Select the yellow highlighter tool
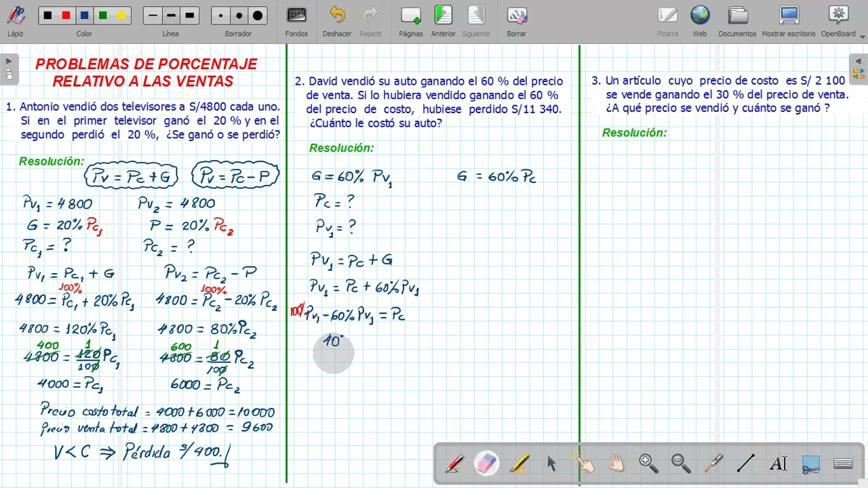 click(519, 464)
